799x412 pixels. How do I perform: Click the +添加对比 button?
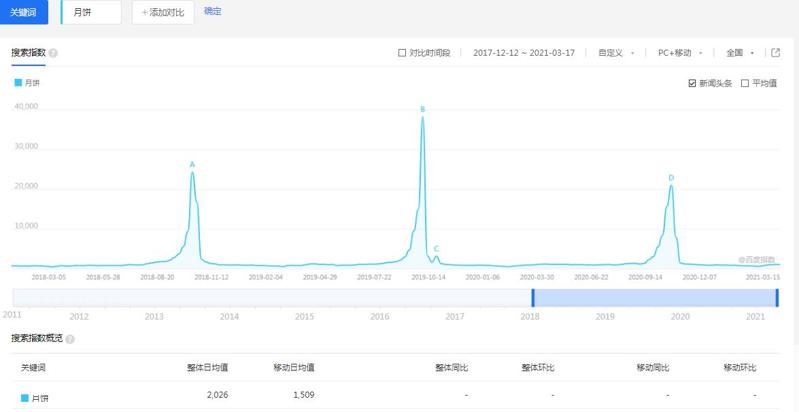click(x=163, y=12)
